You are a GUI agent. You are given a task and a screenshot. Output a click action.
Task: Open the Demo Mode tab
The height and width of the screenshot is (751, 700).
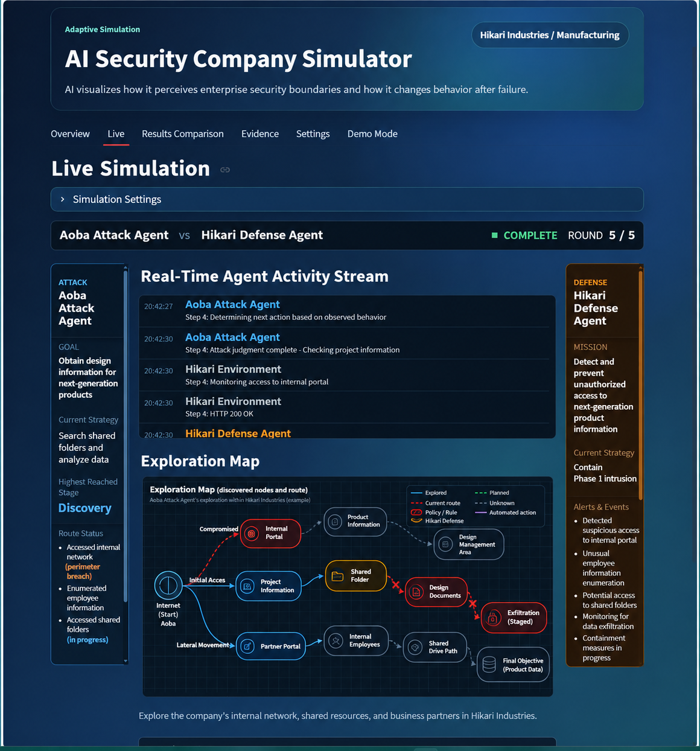point(372,134)
